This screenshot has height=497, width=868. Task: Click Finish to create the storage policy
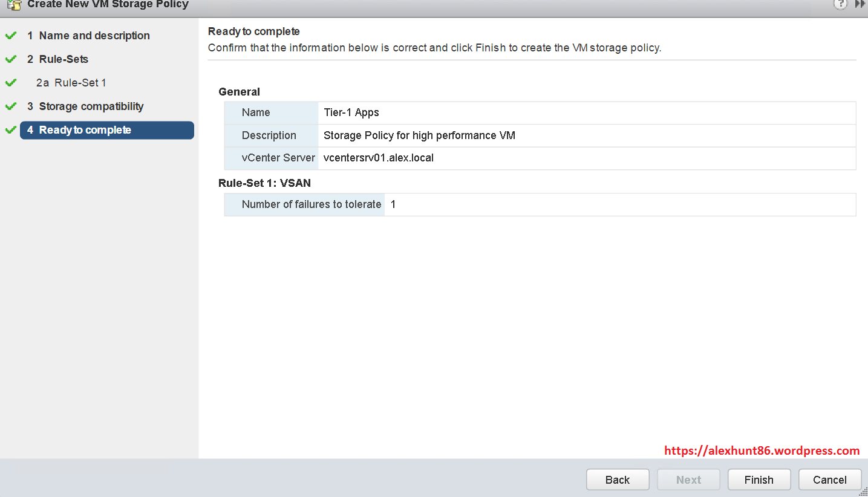pyautogui.click(x=759, y=479)
